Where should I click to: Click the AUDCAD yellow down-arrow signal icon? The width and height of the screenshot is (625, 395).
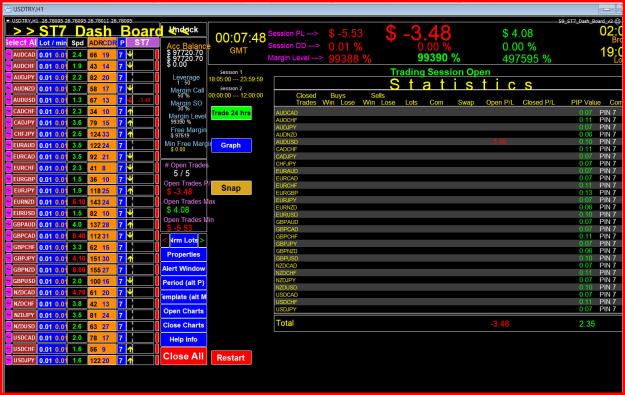tap(130, 55)
